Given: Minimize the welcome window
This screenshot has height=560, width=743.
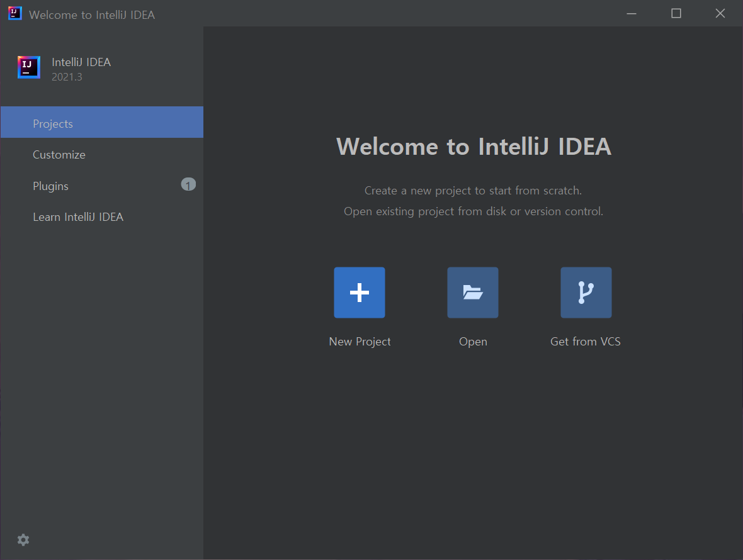Looking at the screenshot, I should (x=631, y=14).
